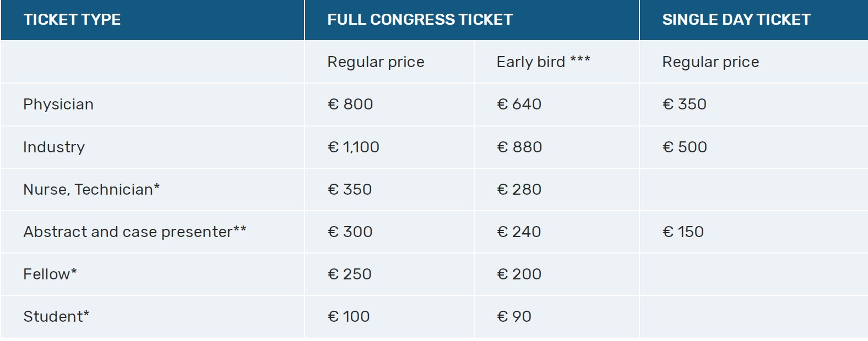
Task: Select the € 280 early bird price
Action: (519, 189)
